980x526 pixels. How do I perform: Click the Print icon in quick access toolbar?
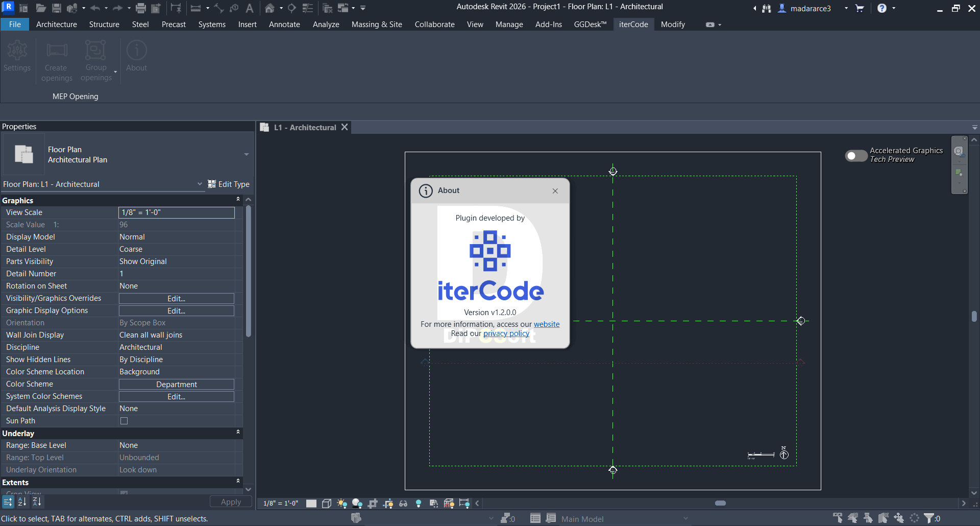point(141,8)
